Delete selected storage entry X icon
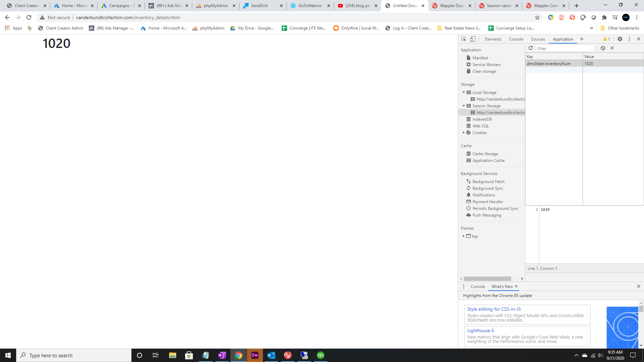This screenshot has height=362, width=644. 612,48
